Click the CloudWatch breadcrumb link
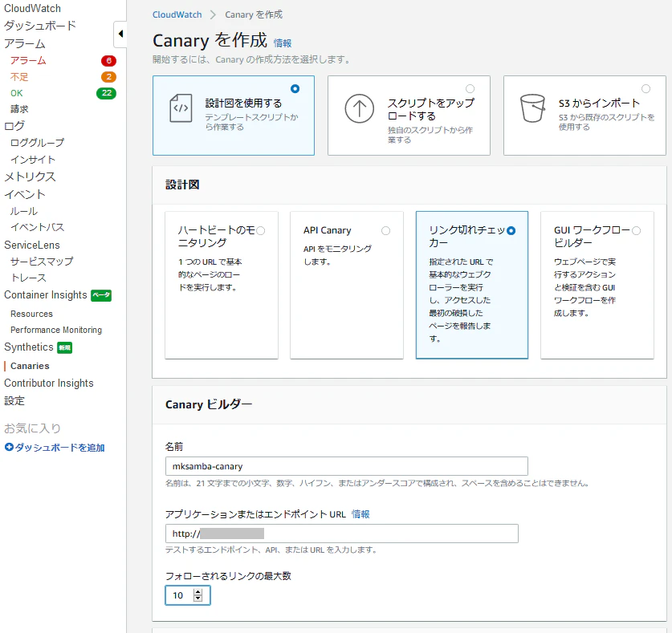This screenshot has height=633, width=672. point(177,14)
